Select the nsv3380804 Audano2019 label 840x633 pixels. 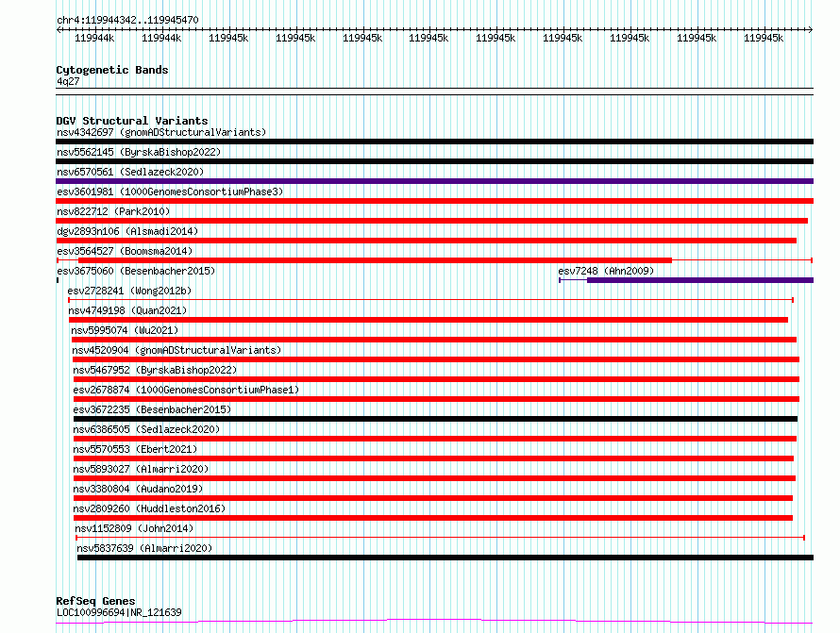(x=138, y=489)
